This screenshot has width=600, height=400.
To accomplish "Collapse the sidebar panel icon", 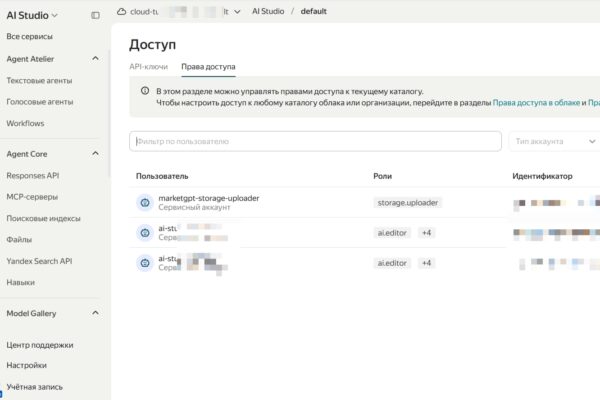I will coord(95,15).
